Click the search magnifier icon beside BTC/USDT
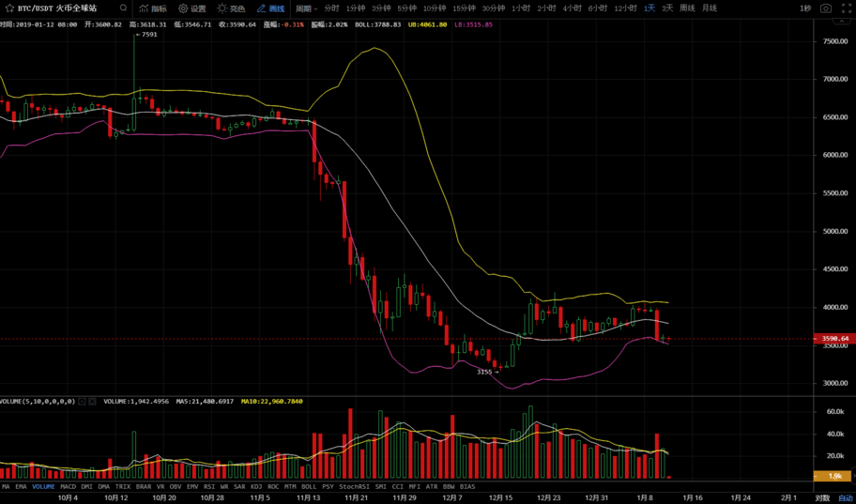This screenshot has width=856, height=504. click(x=123, y=8)
